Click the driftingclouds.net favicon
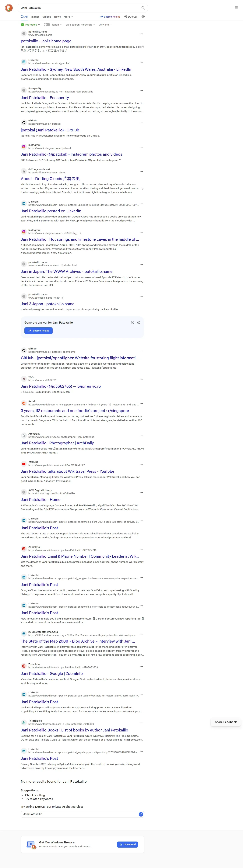The width and height of the screenshot is (243, 868). point(24,171)
